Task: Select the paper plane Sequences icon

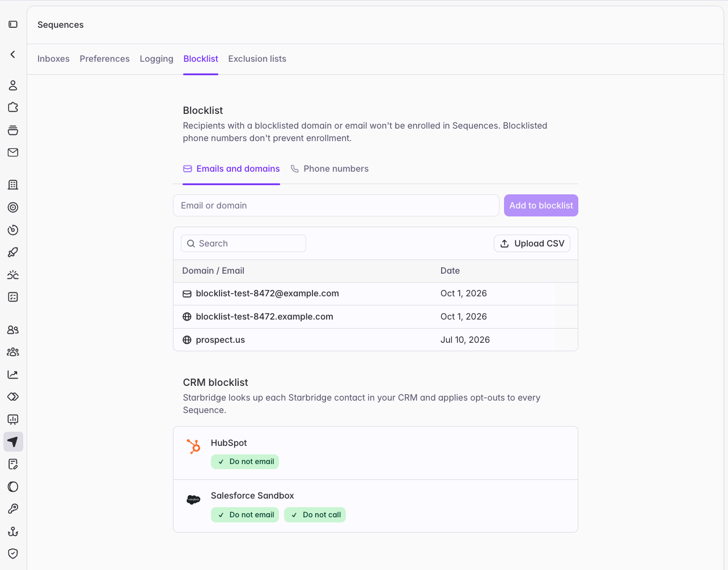Action: [x=13, y=442]
